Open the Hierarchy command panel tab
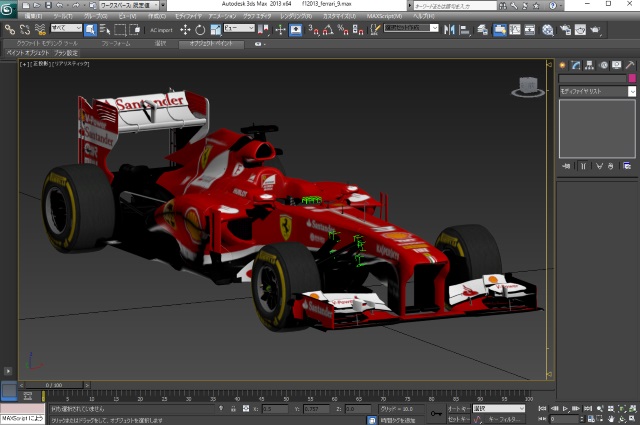Viewport: 640px width, 425px height. [x=589, y=65]
